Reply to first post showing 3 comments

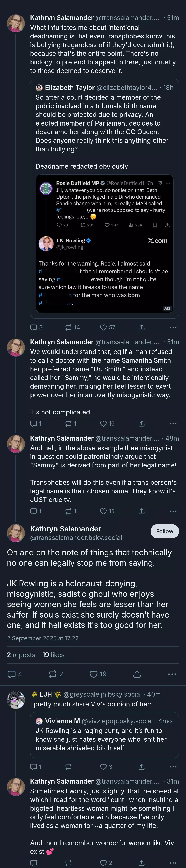click(x=36, y=327)
